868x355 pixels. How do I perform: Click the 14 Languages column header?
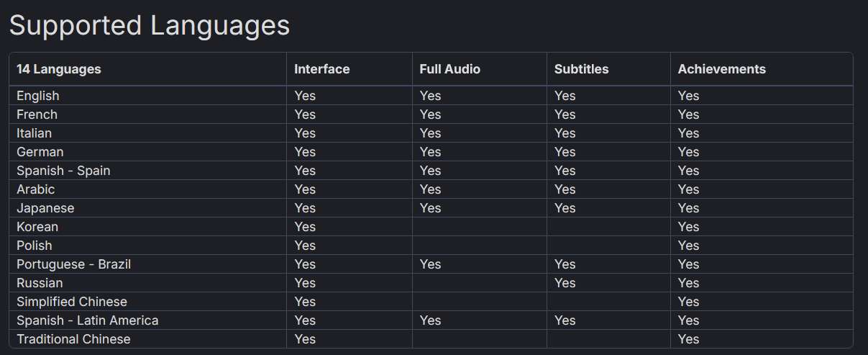pyautogui.click(x=58, y=69)
